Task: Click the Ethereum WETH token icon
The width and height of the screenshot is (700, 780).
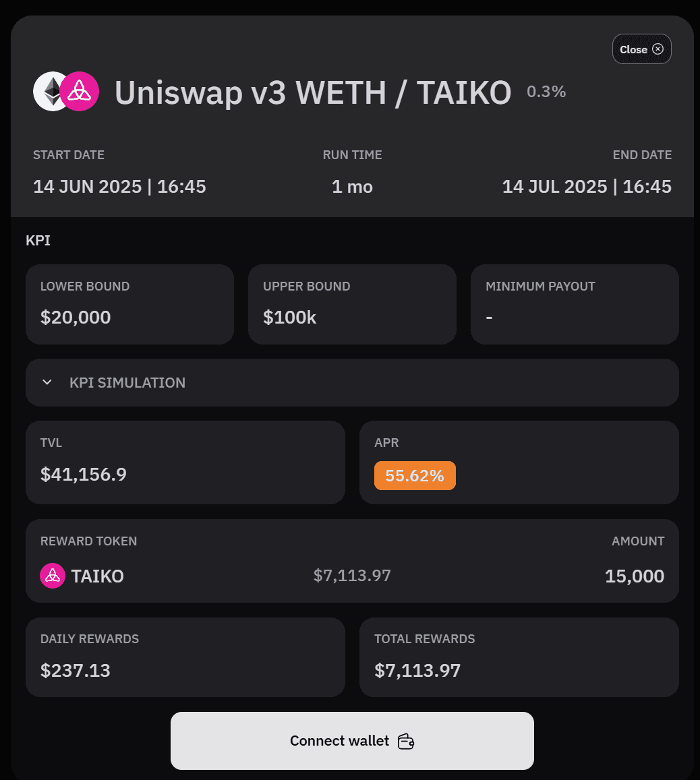Action: pyautogui.click(x=47, y=92)
